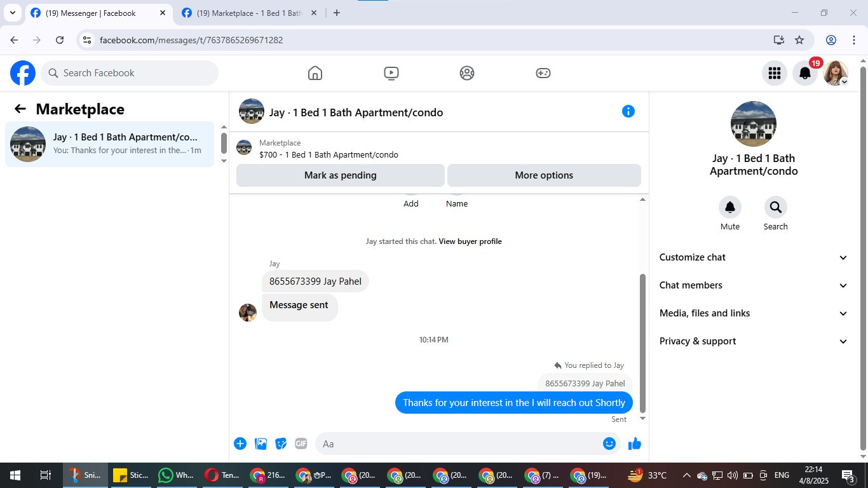Open account profile picture menu

(x=835, y=73)
